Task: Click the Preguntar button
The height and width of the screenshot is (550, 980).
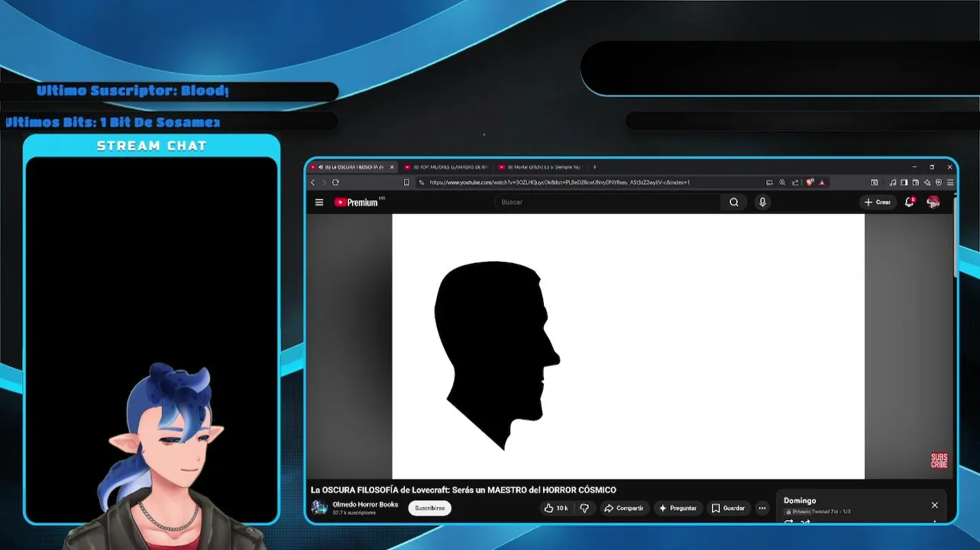Action: (678, 508)
